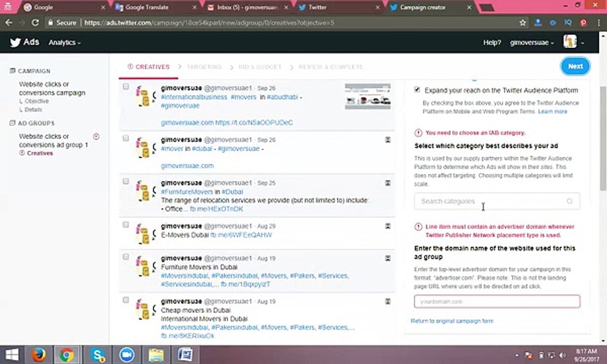Open File Explorer from the taskbar
Viewport: 607px width, 364px height.
point(156,355)
